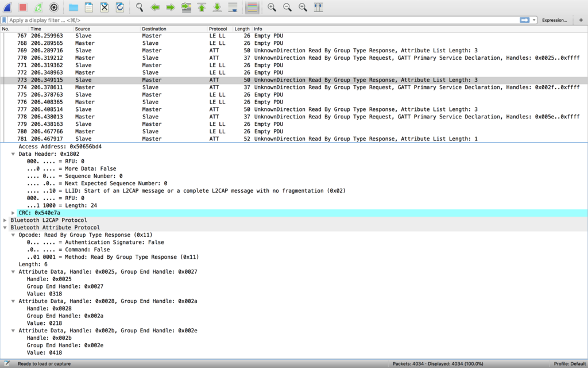This screenshot has width=588, height=368.
Task: Select packet 774 with handles 0x002f..0xffff
Action: (x=294, y=87)
